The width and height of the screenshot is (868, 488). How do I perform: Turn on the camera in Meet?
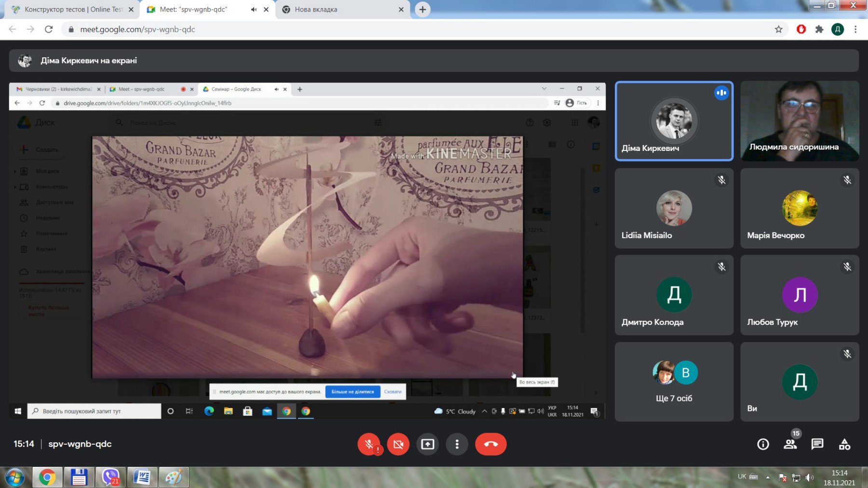point(398,444)
